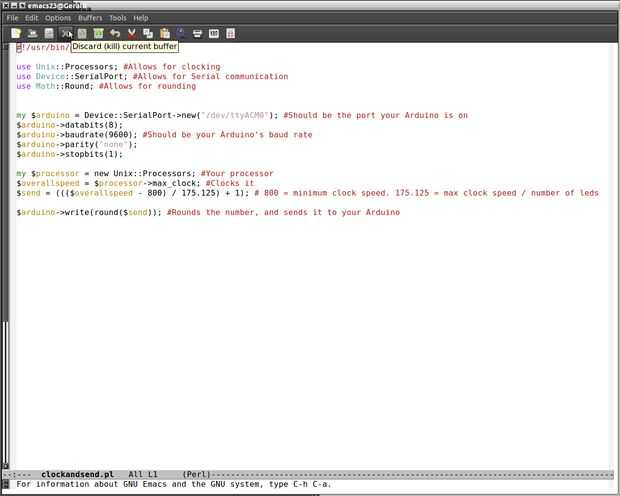Click the '$arduino->stopbits(1);' line
This screenshot has height=496, width=620.
point(70,154)
